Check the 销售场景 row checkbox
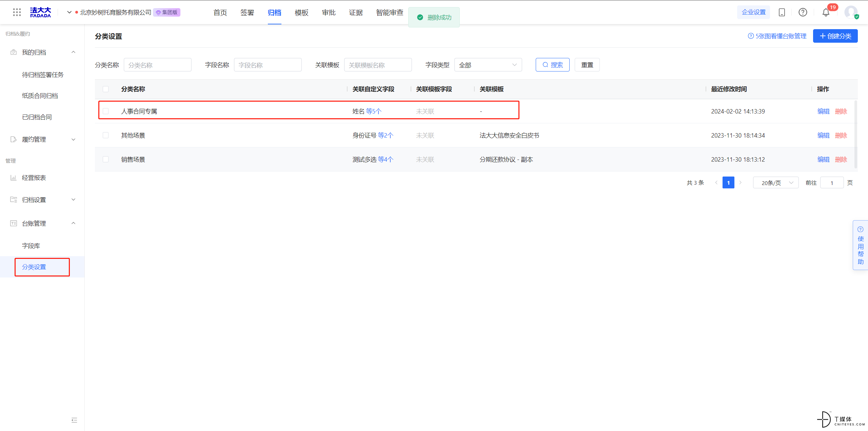868x431 pixels. [106, 159]
